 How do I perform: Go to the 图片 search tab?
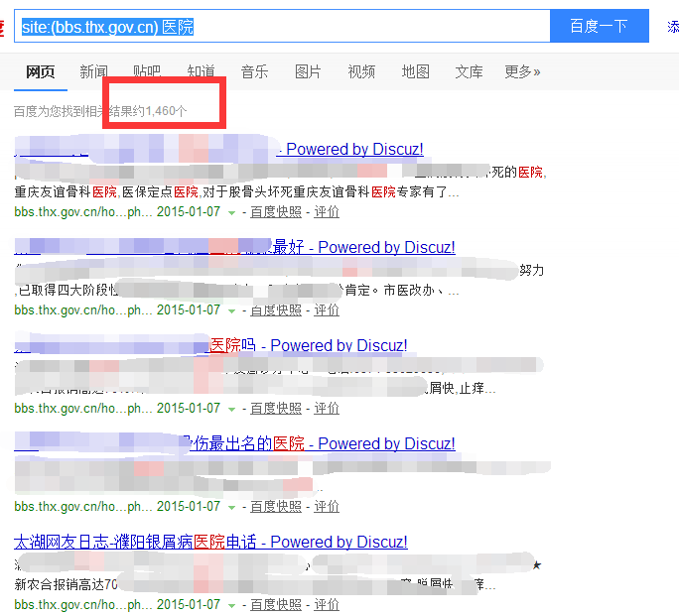point(308,71)
